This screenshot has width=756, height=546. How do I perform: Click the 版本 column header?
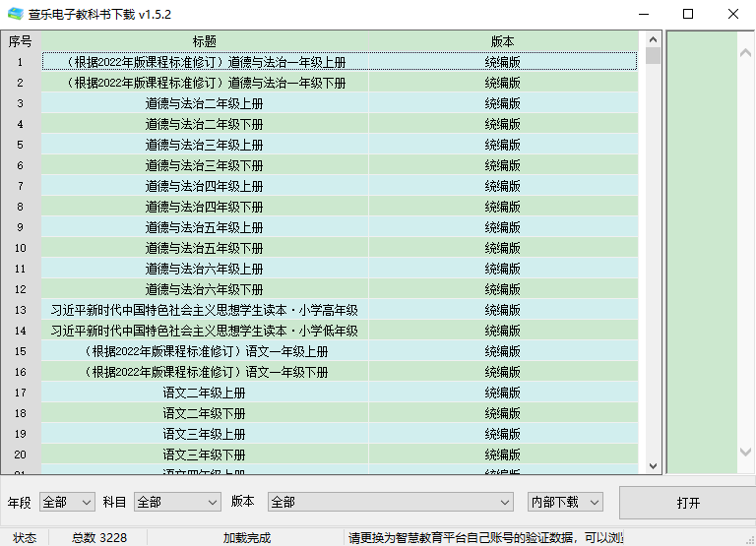pyautogui.click(x=502, y=41)
